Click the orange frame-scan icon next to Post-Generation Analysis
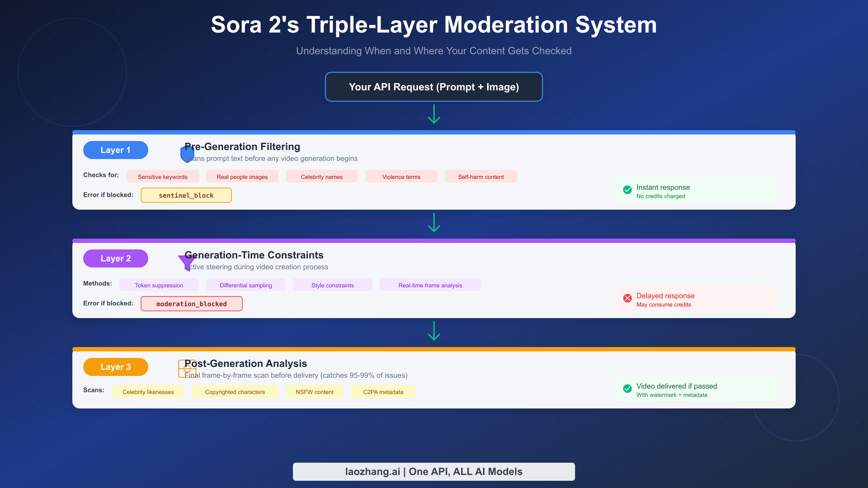868x488 pixels. (x=187, y=369)
